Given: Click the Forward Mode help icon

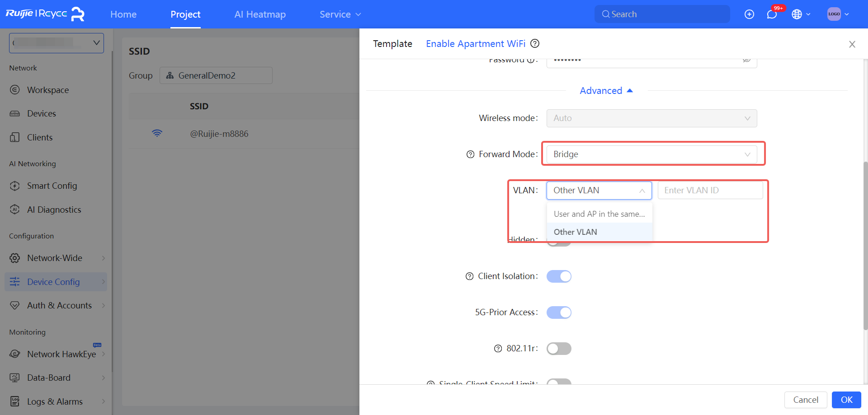Looking at the screenshot, I should 470,154.
